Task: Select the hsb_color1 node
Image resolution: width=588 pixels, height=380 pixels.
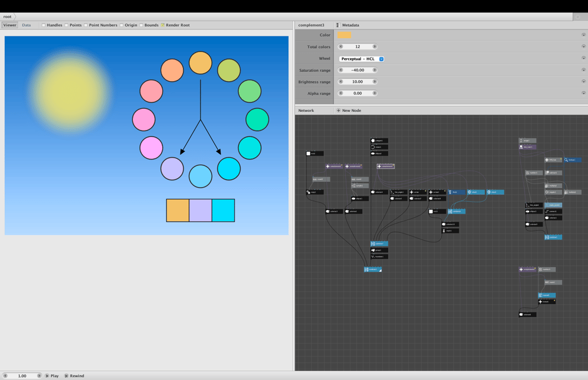Action: coord(527,146)
